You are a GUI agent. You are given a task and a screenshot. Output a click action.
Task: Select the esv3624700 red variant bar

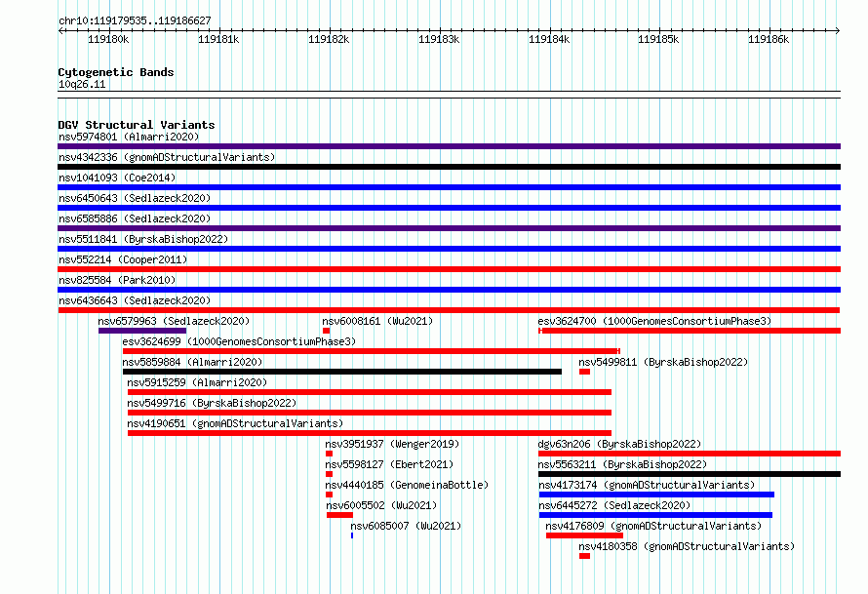point(690,331)
